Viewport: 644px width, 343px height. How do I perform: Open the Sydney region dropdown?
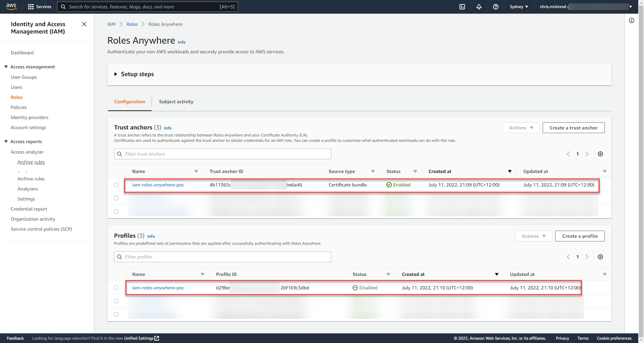point(519,7)
